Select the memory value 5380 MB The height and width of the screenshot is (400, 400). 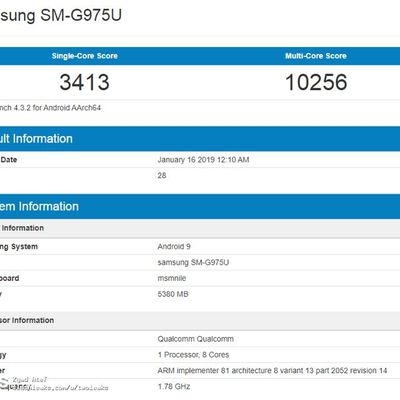point(173,294)
